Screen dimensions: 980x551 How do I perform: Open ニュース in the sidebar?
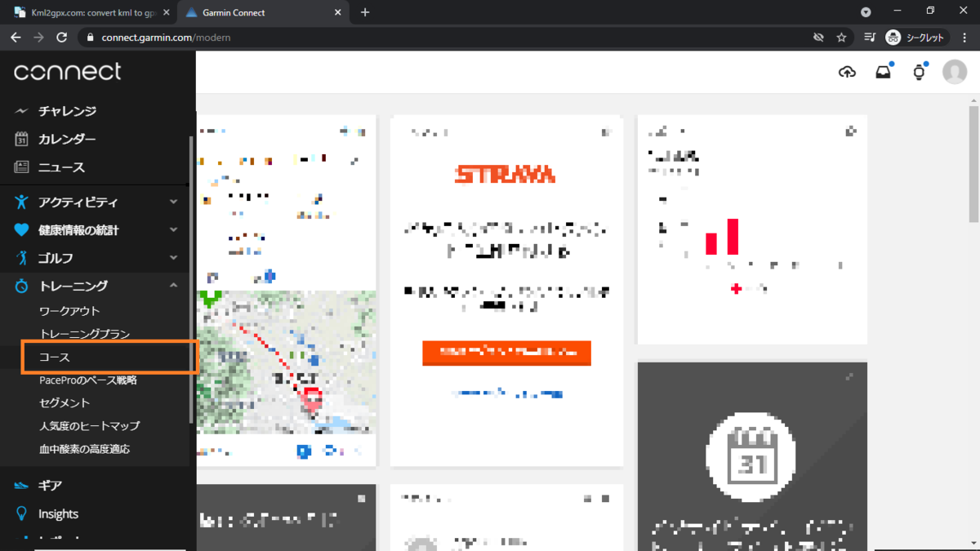click(x=61, y=167)
